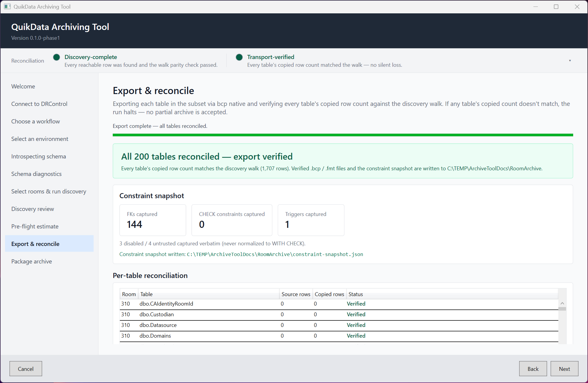
Task: Click the Room column header
Action: pyautogui.click(x=129, y=294)
